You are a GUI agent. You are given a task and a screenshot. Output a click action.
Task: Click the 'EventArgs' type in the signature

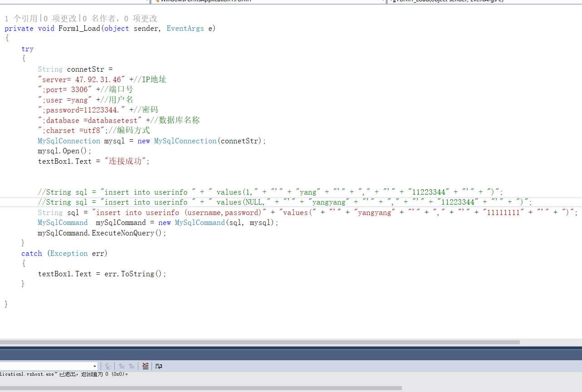coord(185,29)
